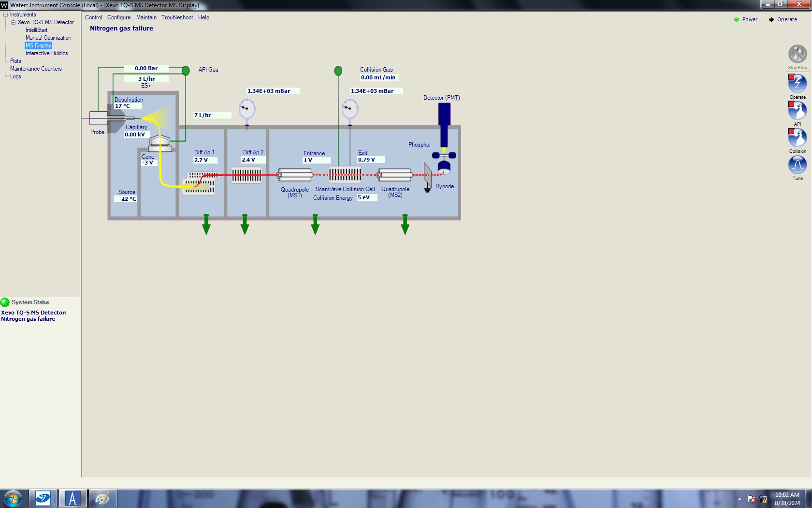Open the Paint taskbar application
The width and height of the screenshot is (812, 508).
pos(102,498)
